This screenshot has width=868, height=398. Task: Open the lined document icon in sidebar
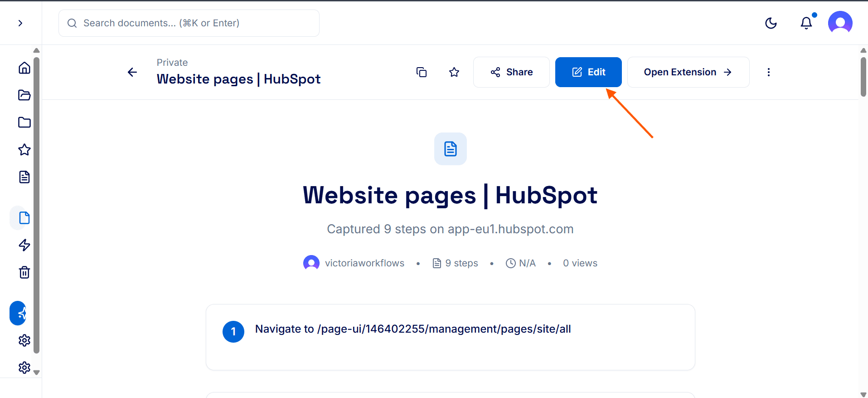(24, 177)
